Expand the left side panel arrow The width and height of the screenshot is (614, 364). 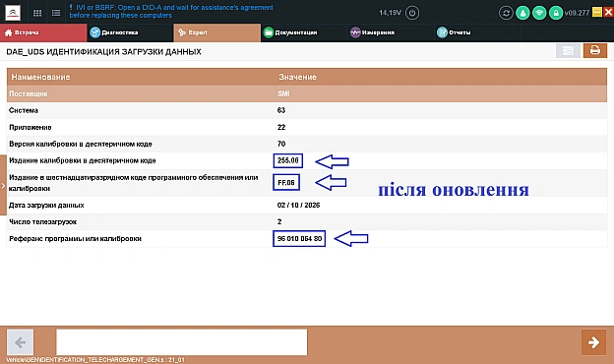coord(3,186)
